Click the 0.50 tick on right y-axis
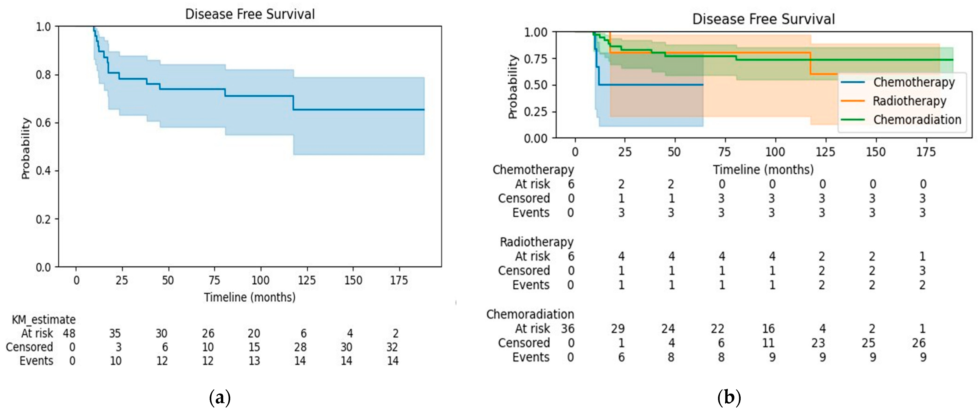Viewport: 980px width, 412px height. pyautogui.click(x=535, y=85)
